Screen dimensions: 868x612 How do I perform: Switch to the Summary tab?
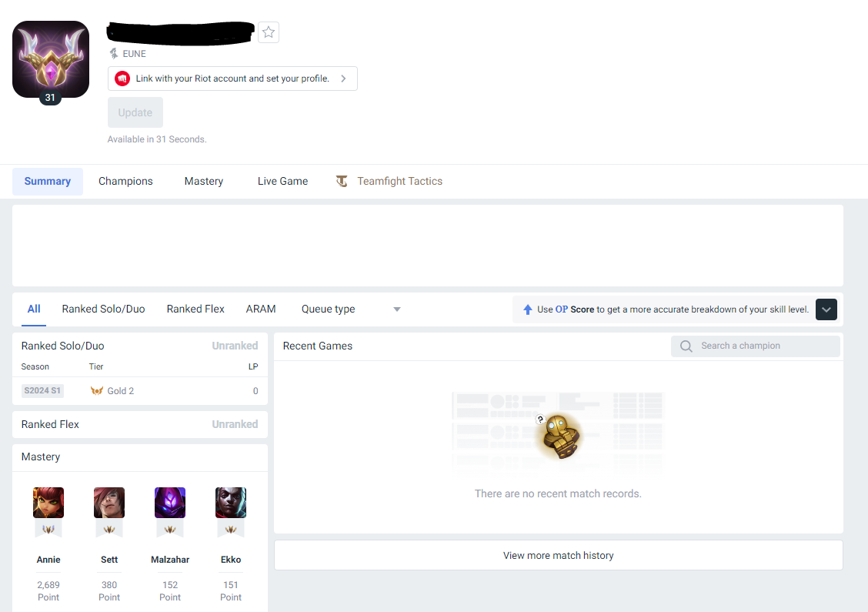coord(48,181)
